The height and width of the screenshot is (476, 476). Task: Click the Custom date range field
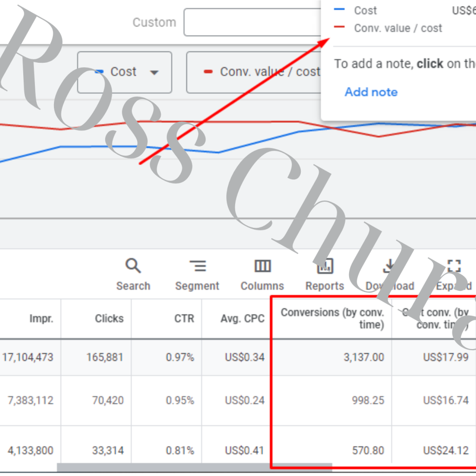252,22
